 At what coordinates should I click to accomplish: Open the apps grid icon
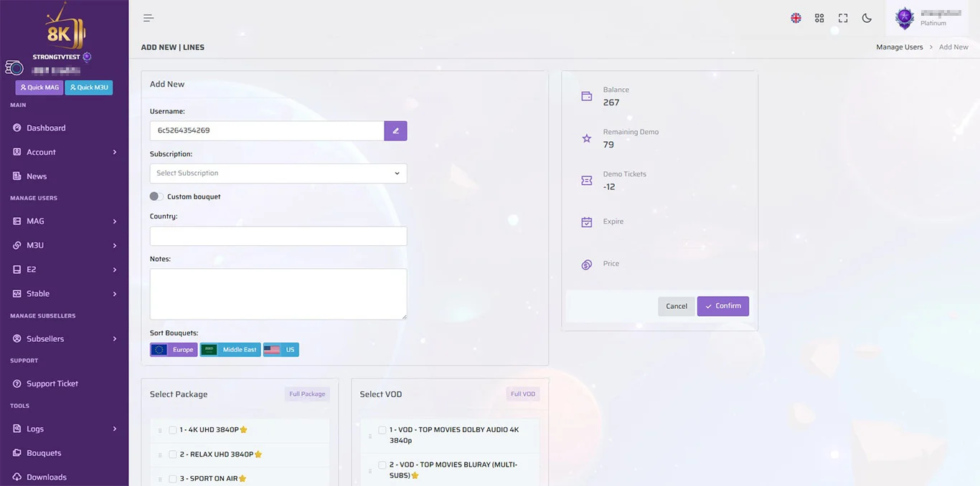tap(819, 18)
